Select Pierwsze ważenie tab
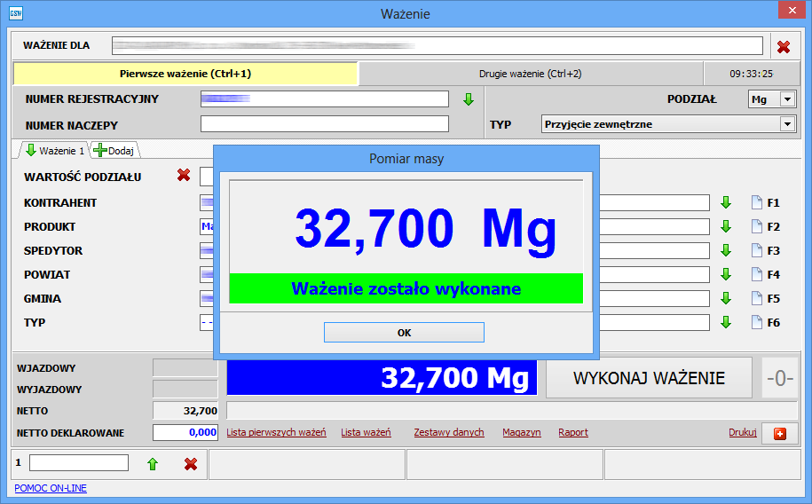The image size is (812, 504). pos(185,74)
